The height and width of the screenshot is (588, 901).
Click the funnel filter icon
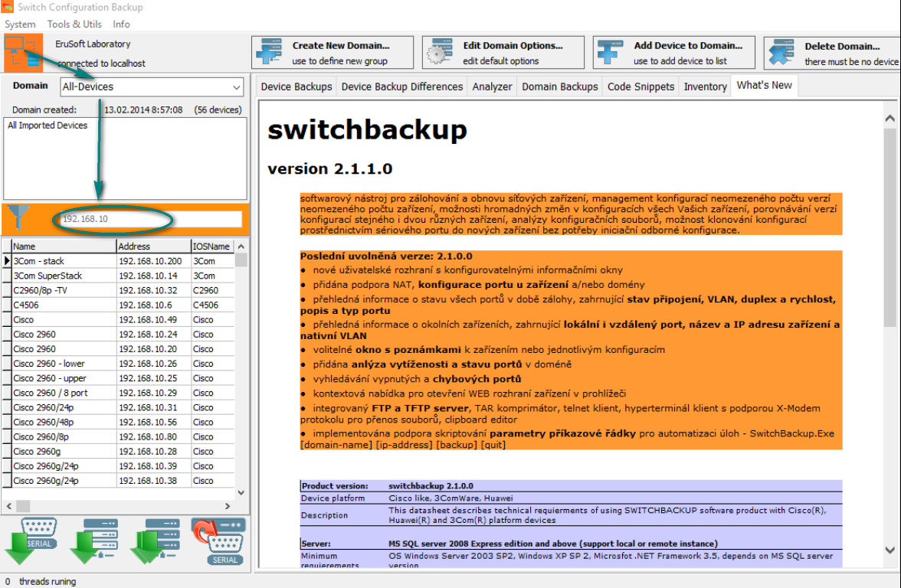(18, 219)
